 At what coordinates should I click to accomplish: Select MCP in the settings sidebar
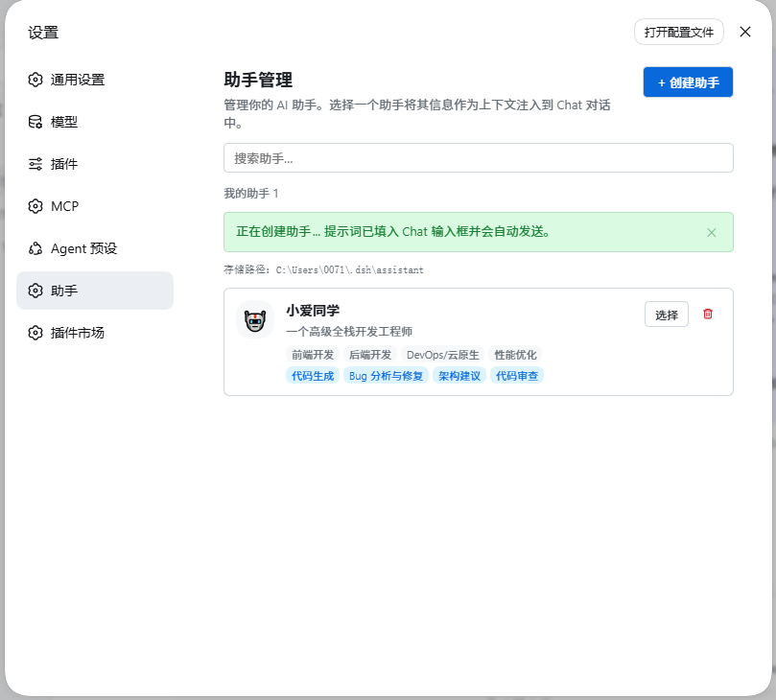pyautogui.click(x=95, y=206)
